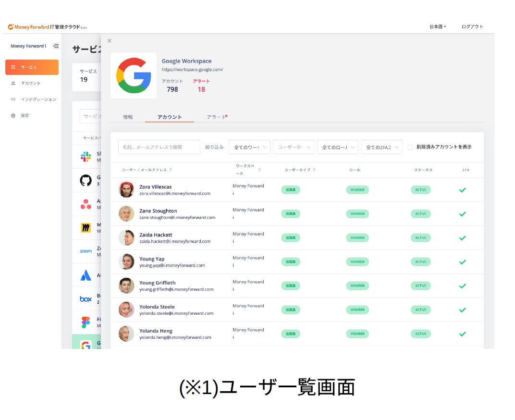
Task: Click Box icon in services list
Action: pos(86,299)
